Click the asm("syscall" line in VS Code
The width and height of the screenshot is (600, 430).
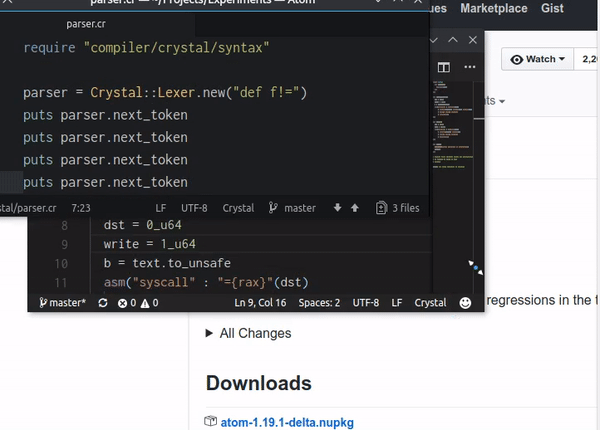pos(206,282)
